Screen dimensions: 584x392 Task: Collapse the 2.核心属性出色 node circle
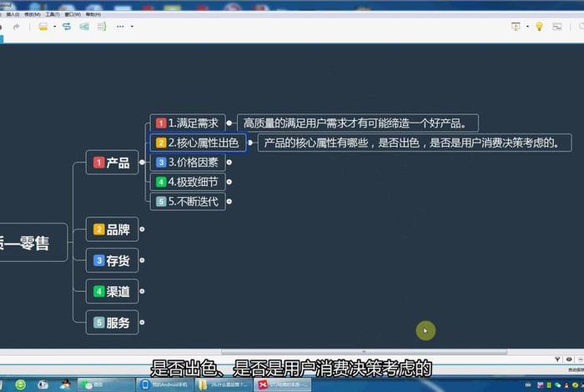point(250,143)
